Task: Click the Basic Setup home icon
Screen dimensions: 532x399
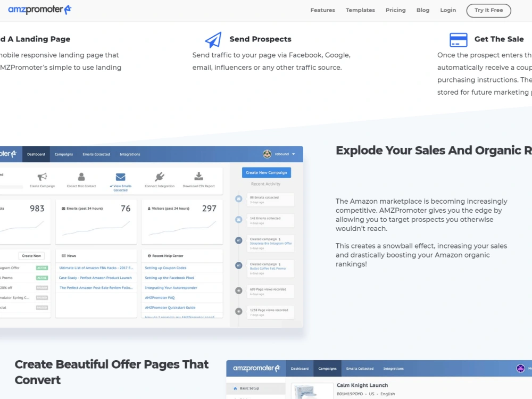Action: click(x=235, y=388)
